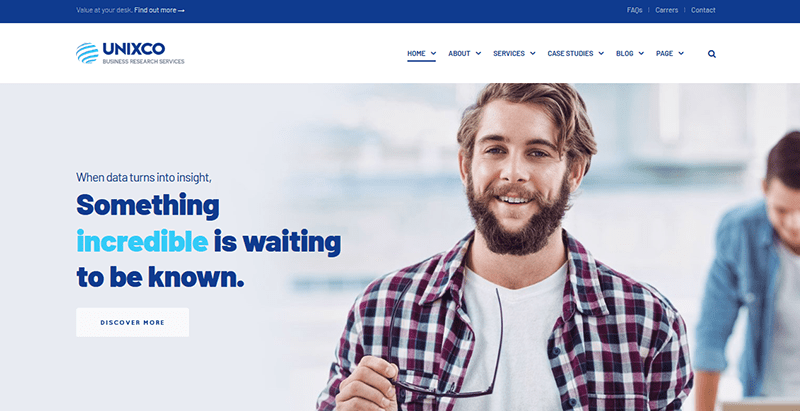Click the Discover More button
The height and width of the screenshot is (411, 800).
coord(133,322)
